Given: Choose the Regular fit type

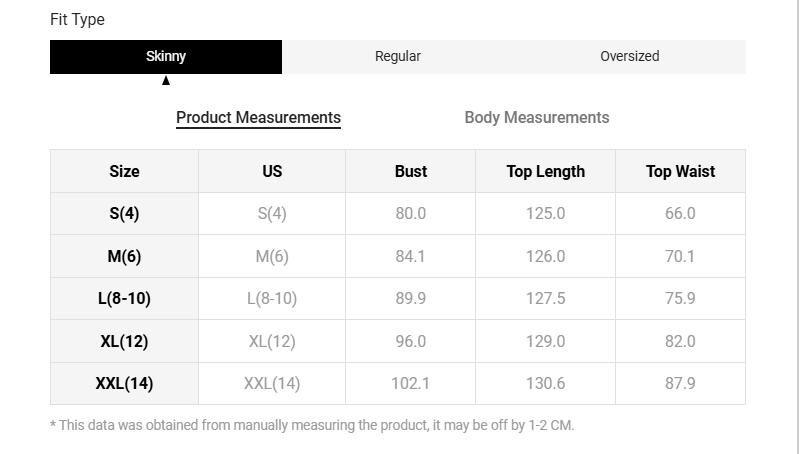Looking at the screenshot, I should 398,57.
